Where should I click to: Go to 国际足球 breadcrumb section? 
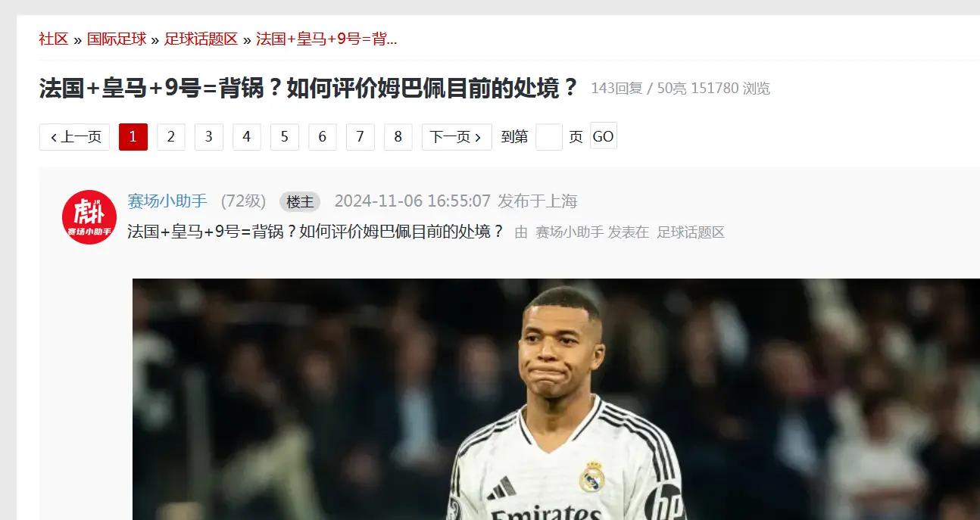[117, 39]
